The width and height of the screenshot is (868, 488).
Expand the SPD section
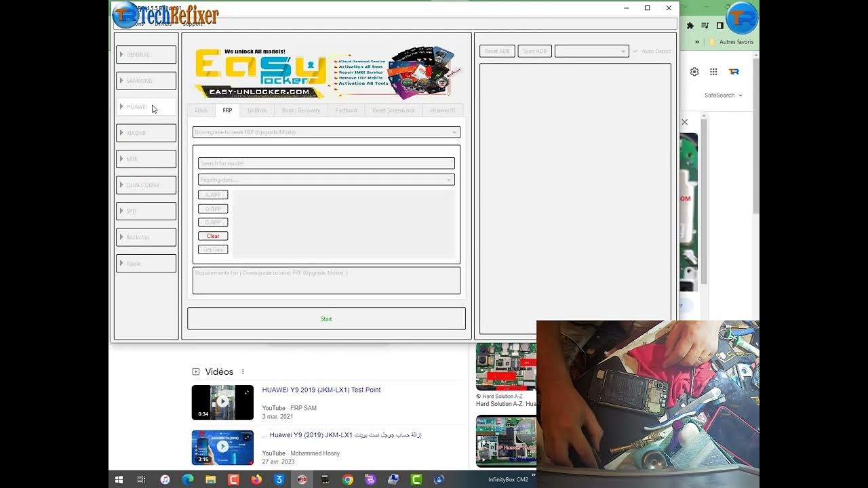tap(146, 211)
